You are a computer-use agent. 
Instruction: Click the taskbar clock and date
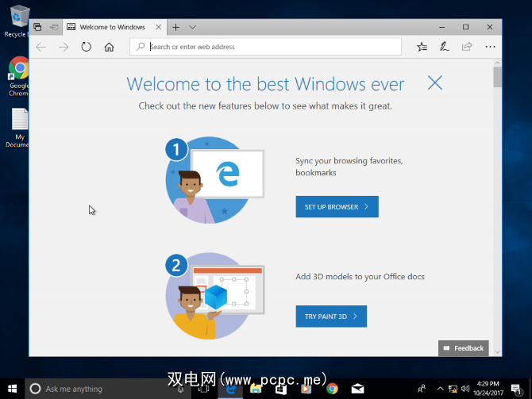coord(488,389)
